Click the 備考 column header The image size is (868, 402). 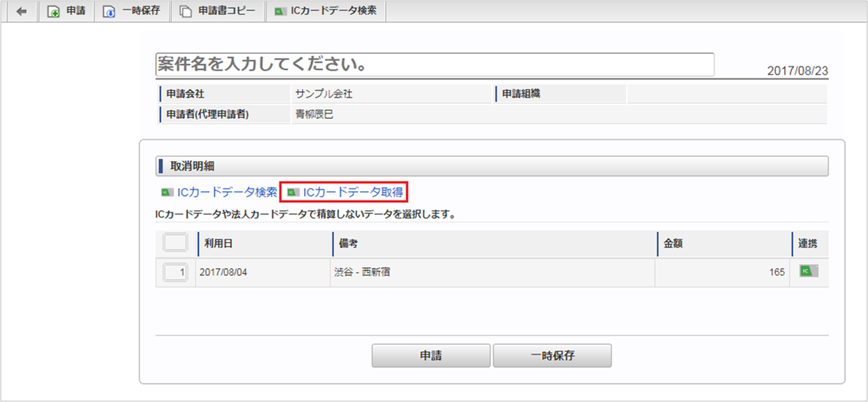[493, 244]
